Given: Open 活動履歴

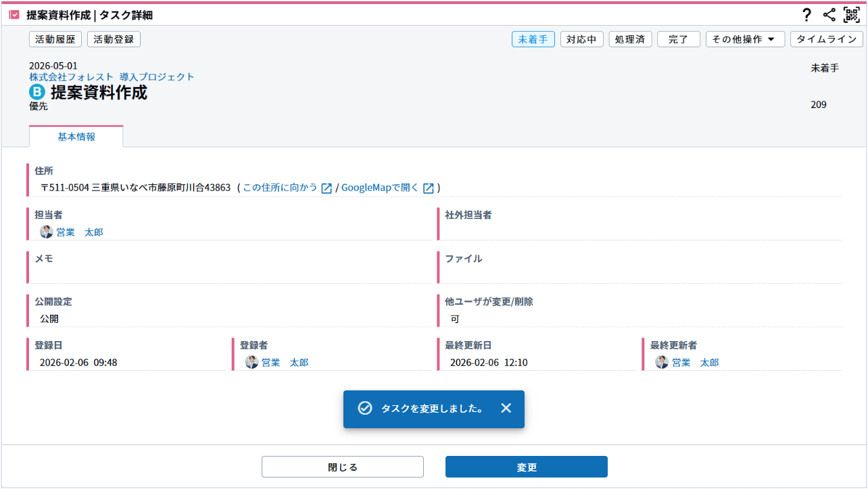Looking at the screenshot, I should pyautogui.click(x=55, y=39).
